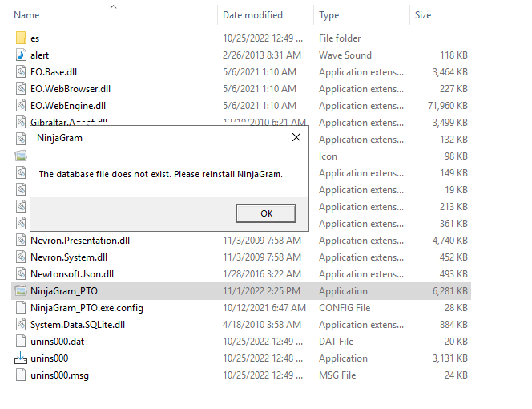
Task: Click the EO.Base.dll file icon
Action: pyautogui.click(x=21, y=72)
